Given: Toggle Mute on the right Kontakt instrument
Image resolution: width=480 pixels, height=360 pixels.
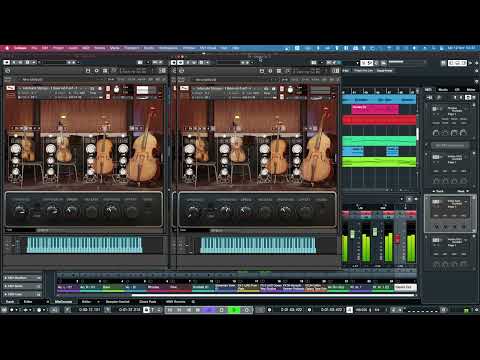Looking at the screenshot, I should pyautogui.click(x=282, y=97).
